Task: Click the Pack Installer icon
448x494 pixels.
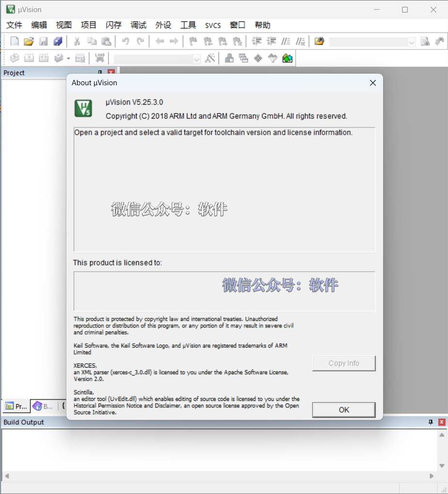Action: point(287,58)
